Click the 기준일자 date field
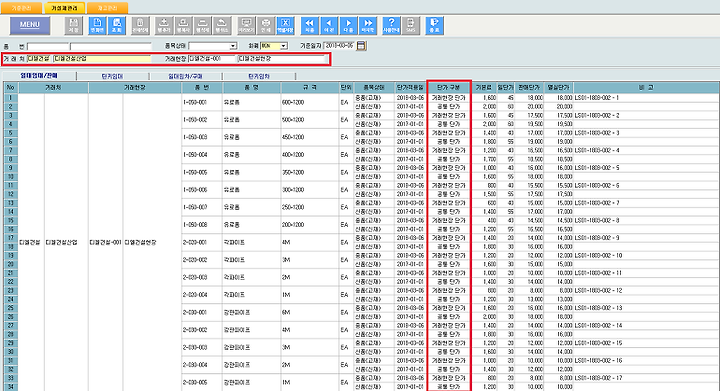 point(339,46)
